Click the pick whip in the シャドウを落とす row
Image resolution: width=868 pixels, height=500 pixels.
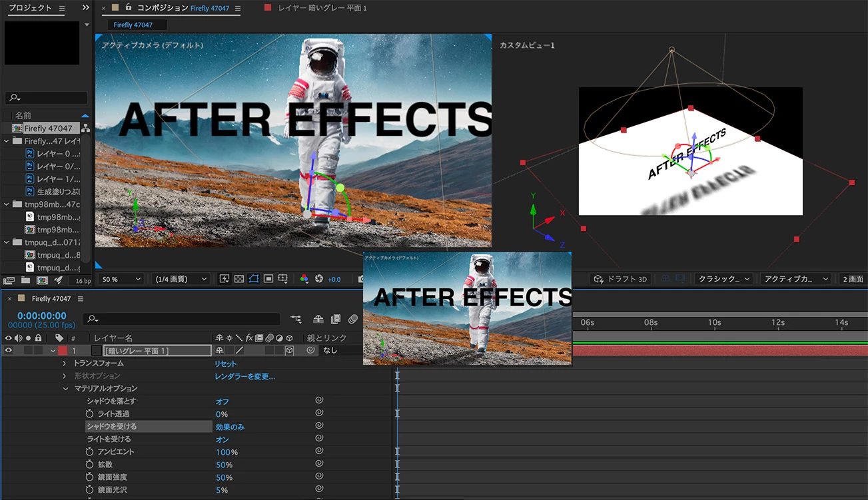(x=319, y=401)
